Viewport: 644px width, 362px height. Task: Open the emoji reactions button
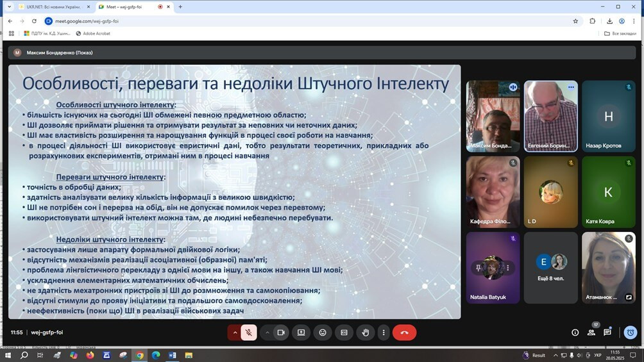323,333
